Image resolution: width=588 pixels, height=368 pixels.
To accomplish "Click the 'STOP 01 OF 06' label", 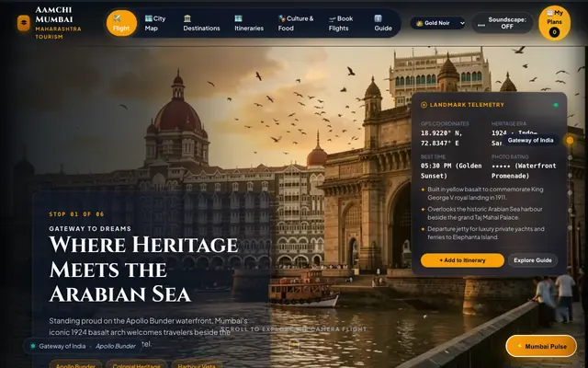I will click(76, 214).
